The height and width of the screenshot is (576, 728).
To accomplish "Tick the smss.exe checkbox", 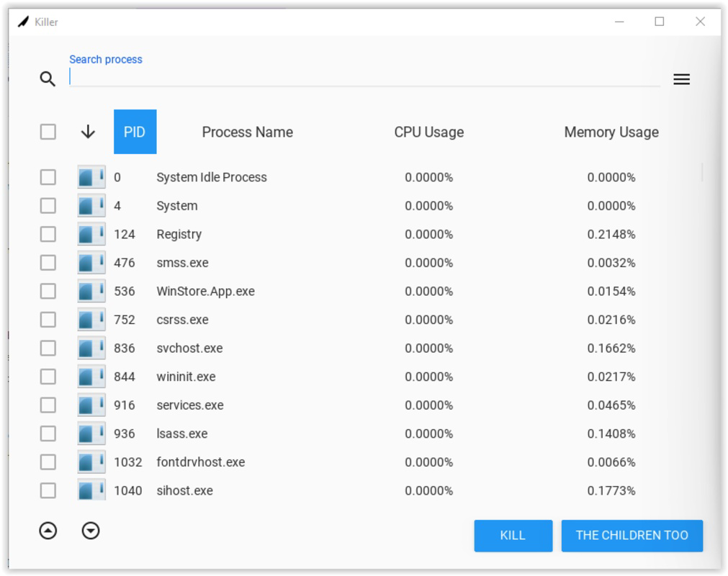I will point(48,263).
